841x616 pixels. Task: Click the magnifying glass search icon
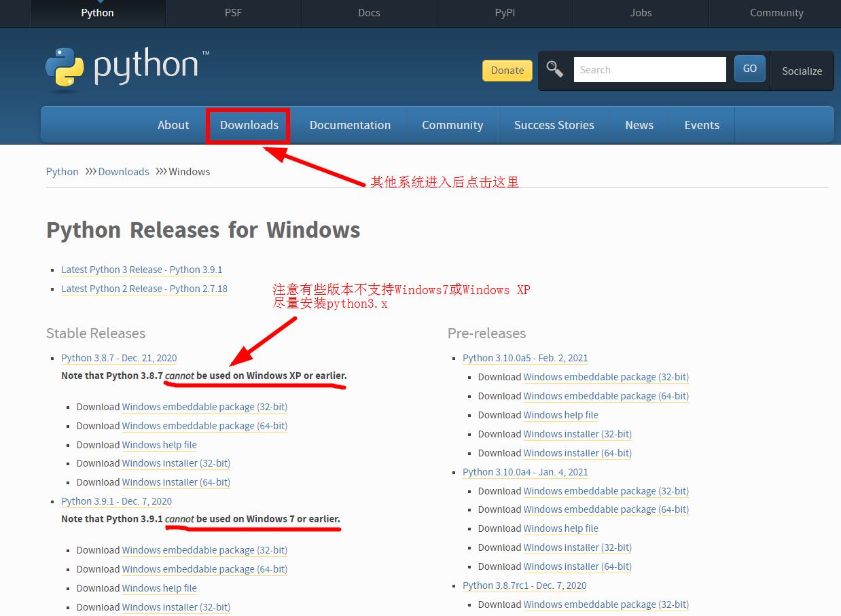click(555, 69)
